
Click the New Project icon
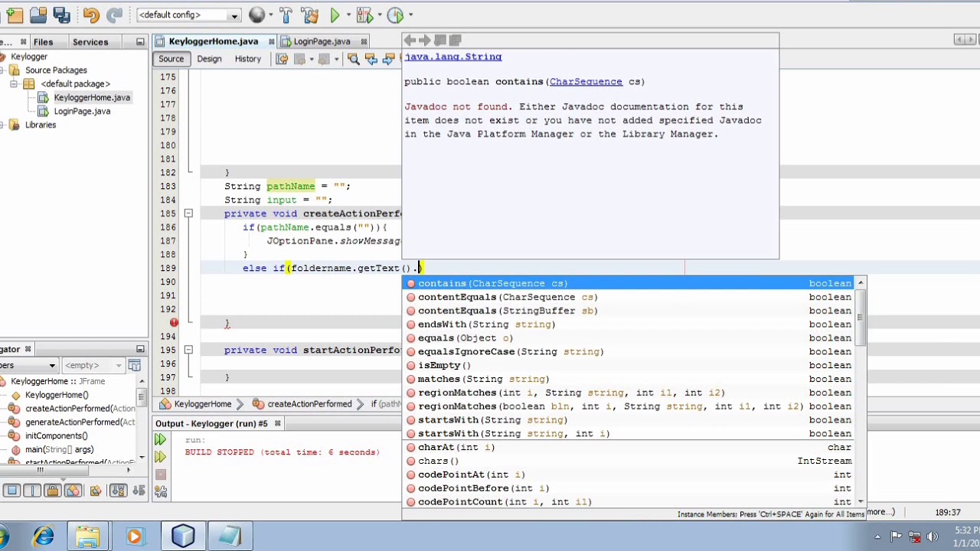click(15, 15)
